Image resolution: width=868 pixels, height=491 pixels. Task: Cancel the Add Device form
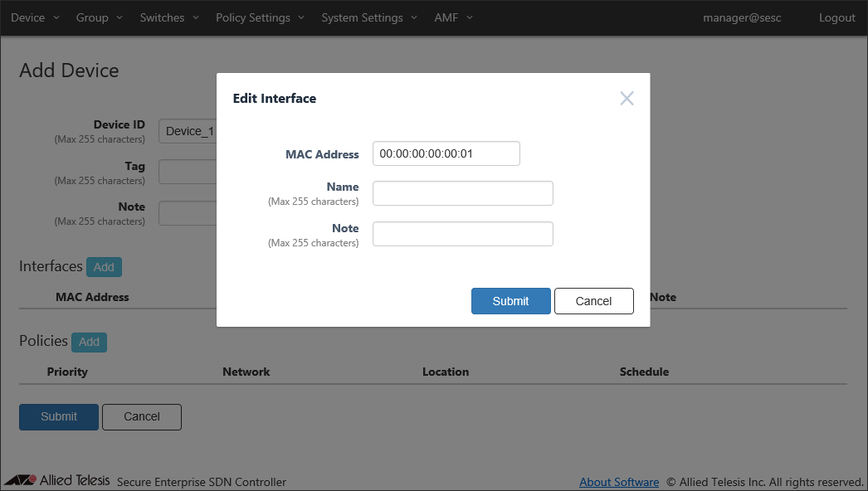tap(141, 416)
